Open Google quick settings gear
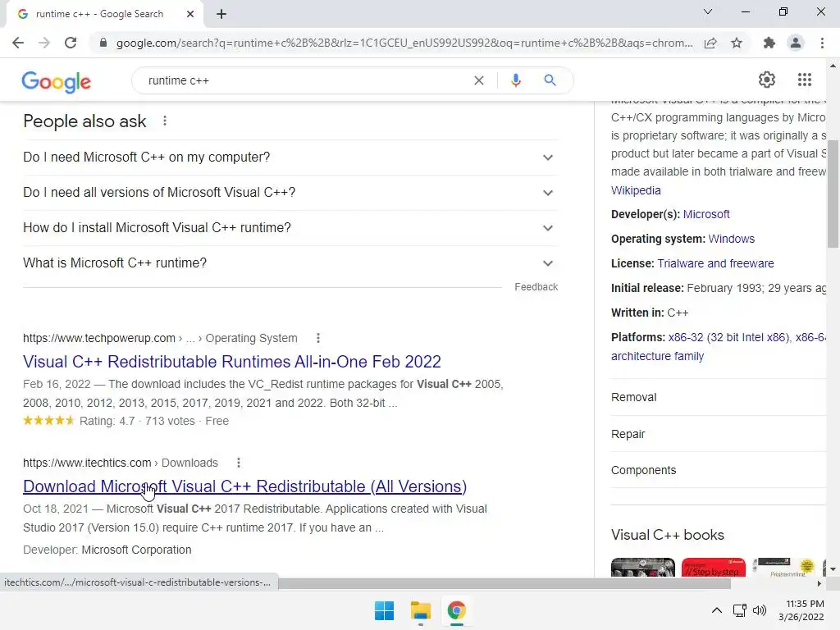Screen dimensions: 840x630 click(767, 80)
